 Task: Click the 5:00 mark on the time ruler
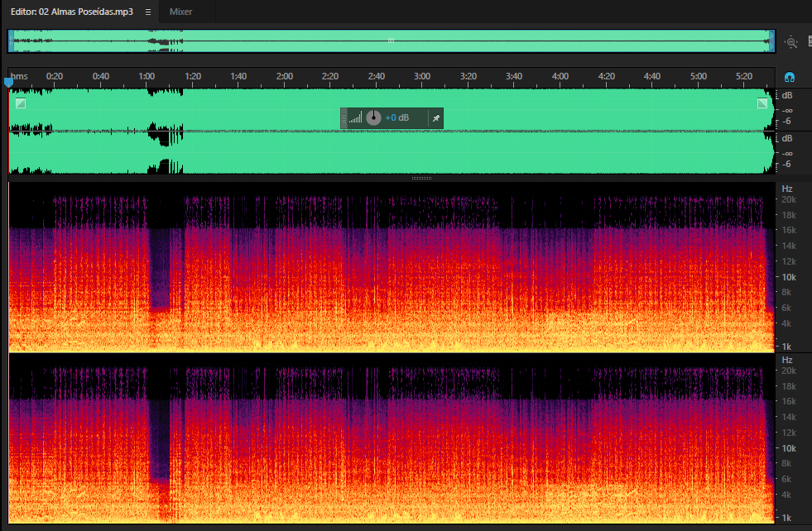[x=698, y=76]
